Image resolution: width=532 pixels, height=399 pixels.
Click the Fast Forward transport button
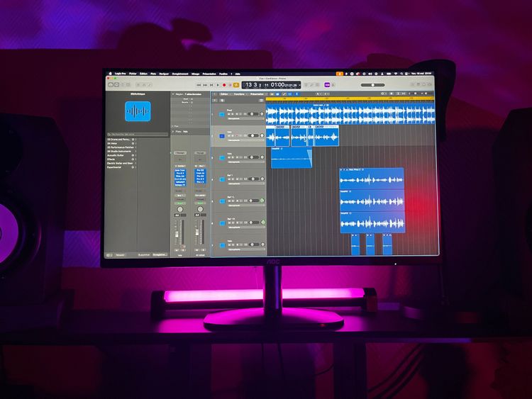click(x=205, y=85)
